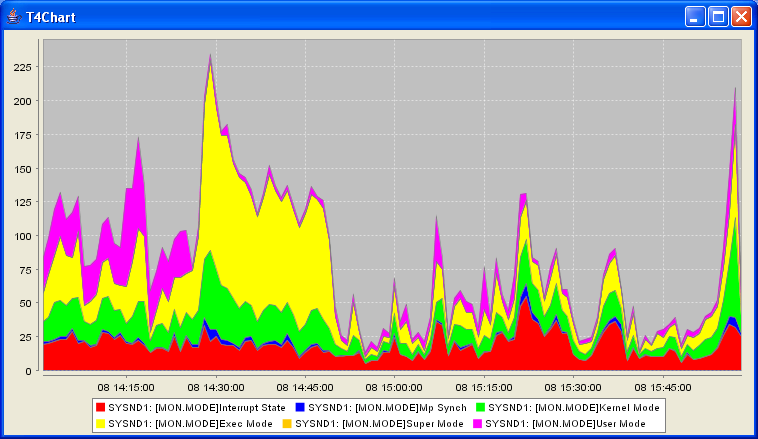Viewport: 758px width, 439px height.
Task: Click the '08 14:30:00' time axis label
Action: tap(217, 386)
